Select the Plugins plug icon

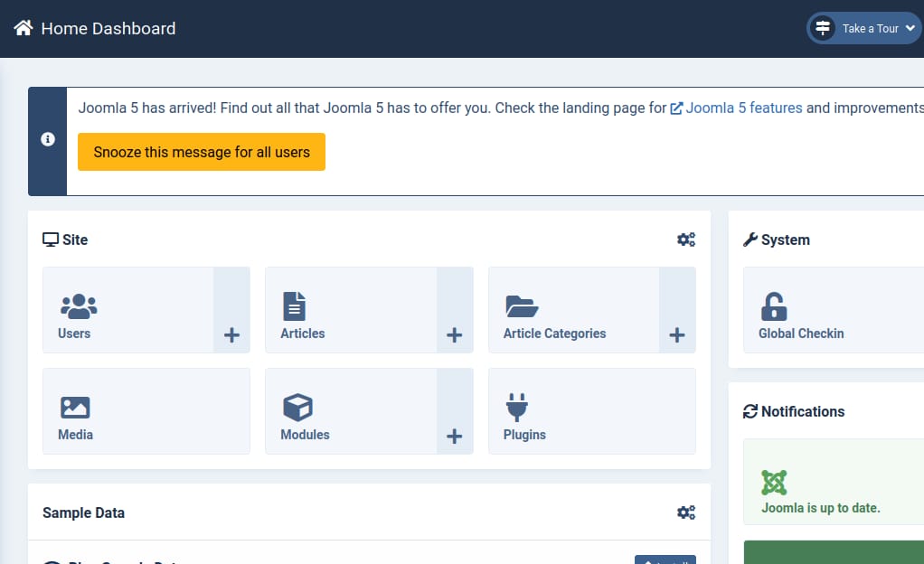pos(516,407)
